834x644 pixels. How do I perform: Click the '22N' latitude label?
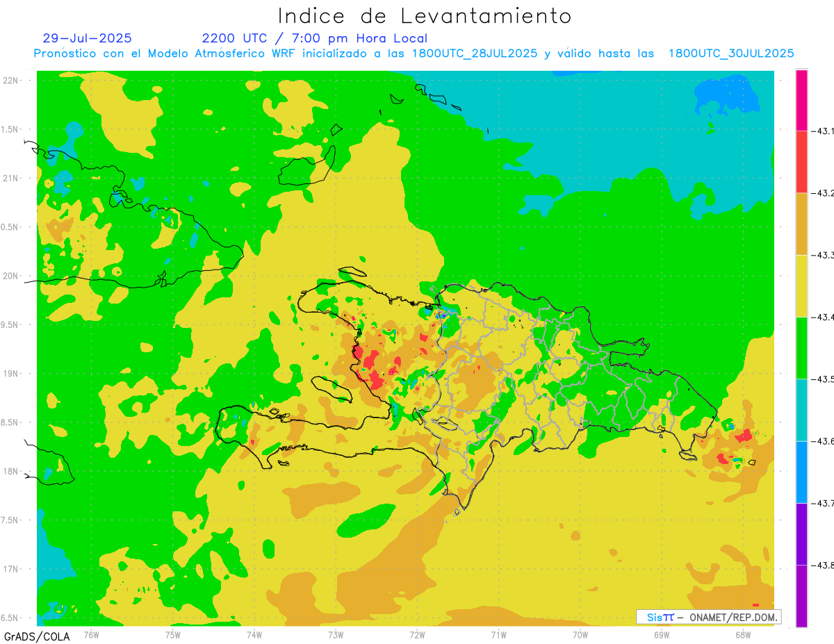(x=10, y=81)
